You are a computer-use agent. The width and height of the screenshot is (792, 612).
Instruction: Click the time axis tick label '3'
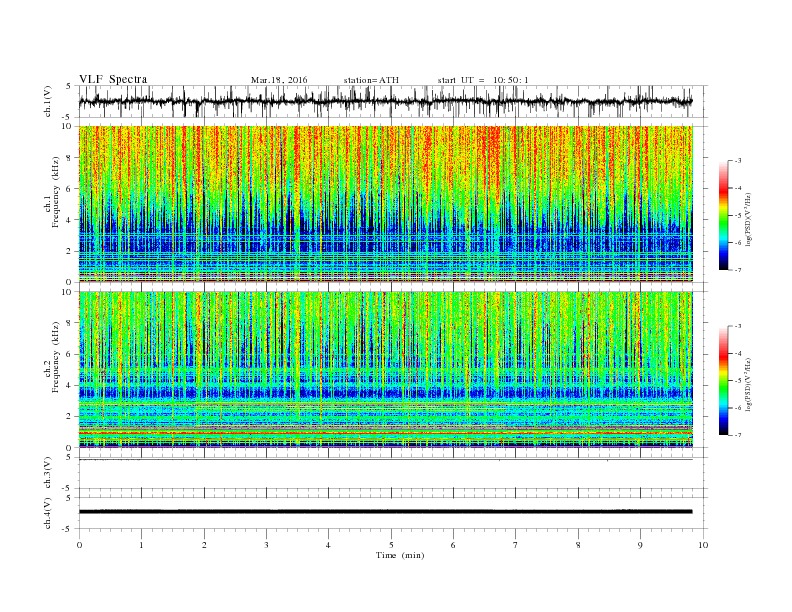(266, 545)
